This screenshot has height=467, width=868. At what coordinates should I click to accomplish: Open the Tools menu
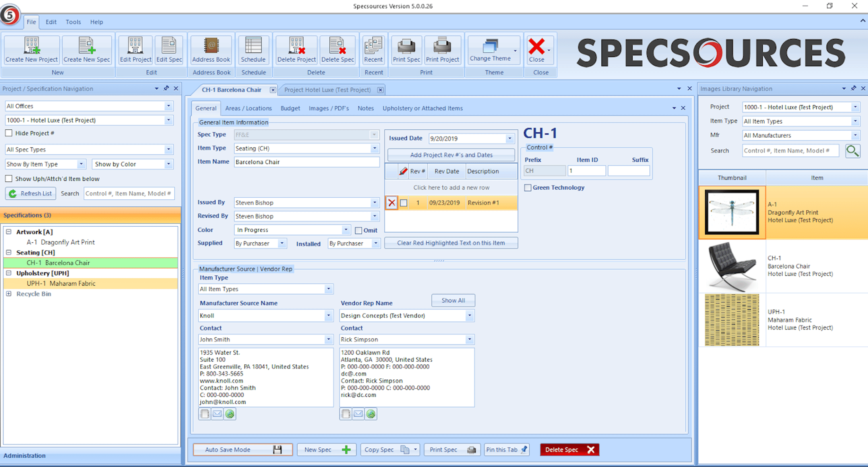(x=73, y=22)
